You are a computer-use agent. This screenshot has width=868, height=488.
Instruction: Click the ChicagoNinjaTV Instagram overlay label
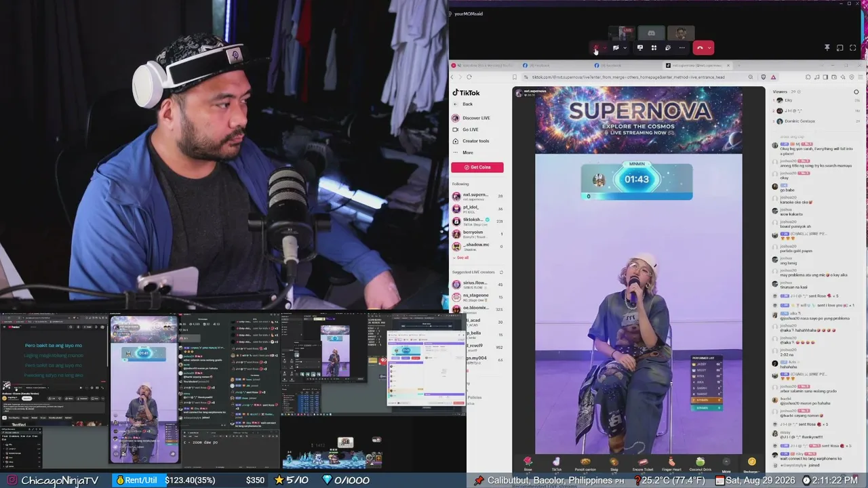53,480
